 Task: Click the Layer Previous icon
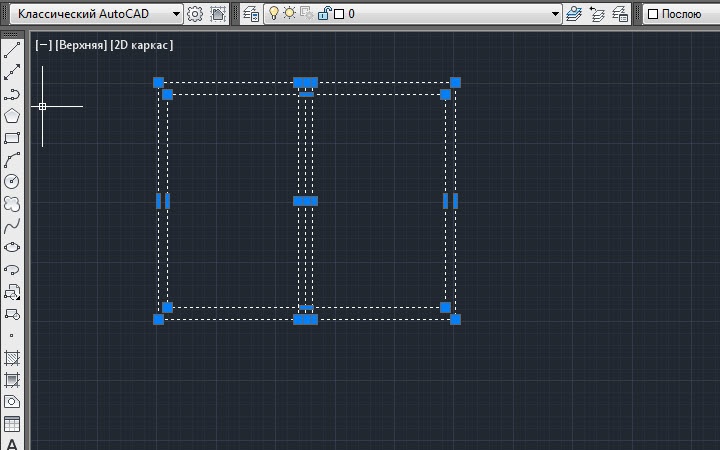597,14
